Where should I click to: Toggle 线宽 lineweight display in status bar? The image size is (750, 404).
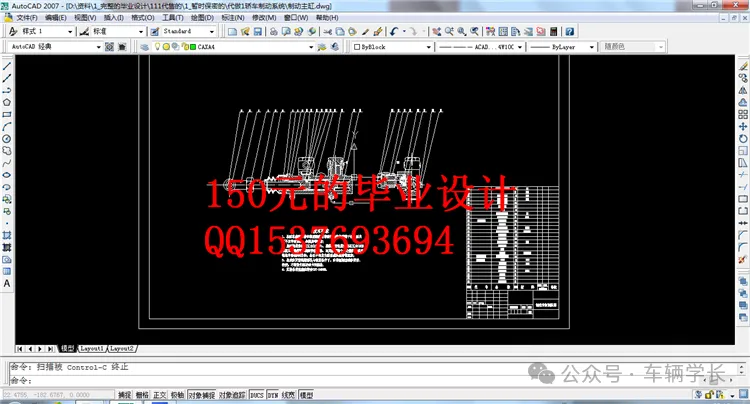(x=289, y=395)
